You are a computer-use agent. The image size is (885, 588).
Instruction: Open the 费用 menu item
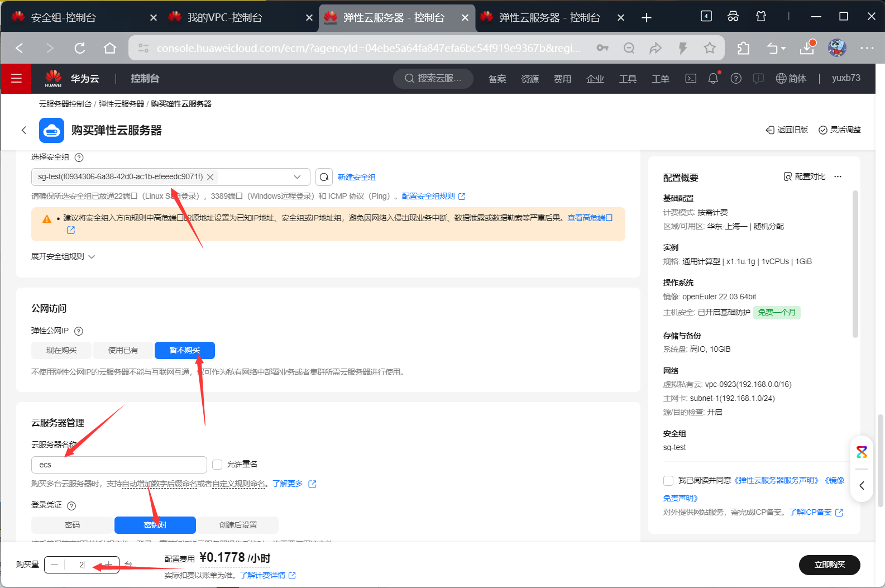[562, 79]
